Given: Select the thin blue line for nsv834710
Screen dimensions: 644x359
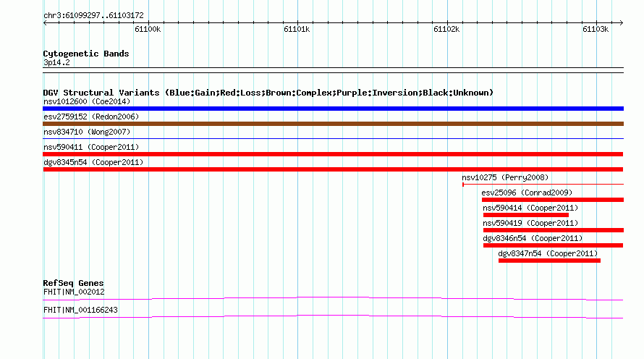Looking at the screenshot, I should coord(333,139).
